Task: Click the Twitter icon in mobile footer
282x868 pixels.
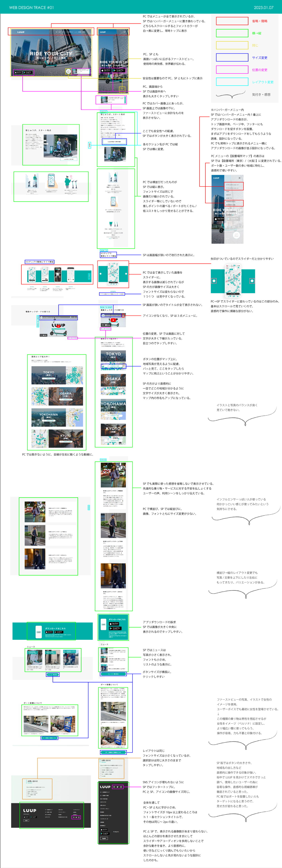Action: 117,787
